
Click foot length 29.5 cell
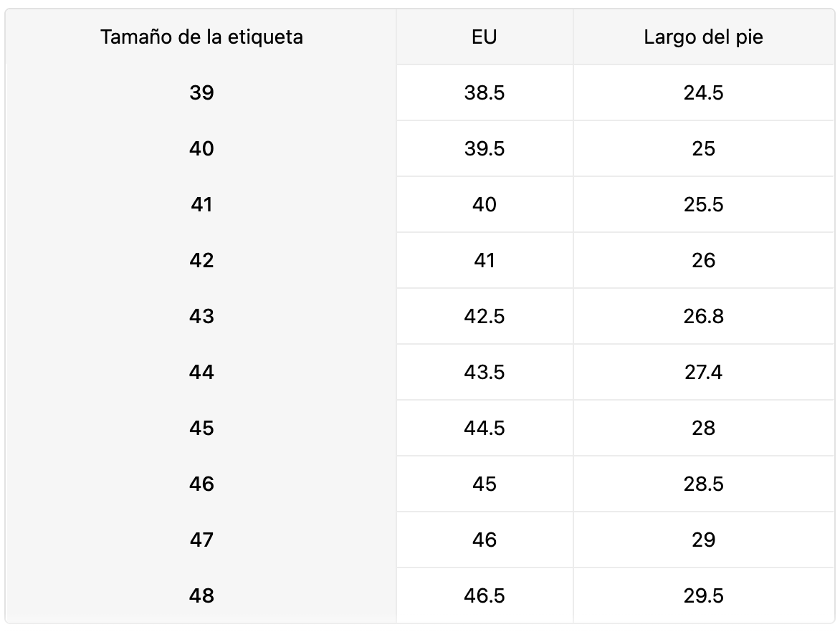(703, 595)
